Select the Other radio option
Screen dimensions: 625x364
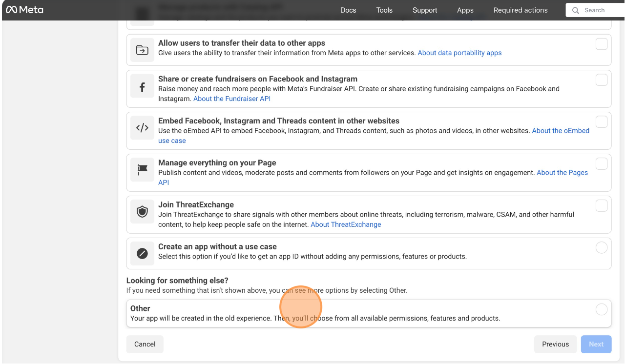point(602,309)
